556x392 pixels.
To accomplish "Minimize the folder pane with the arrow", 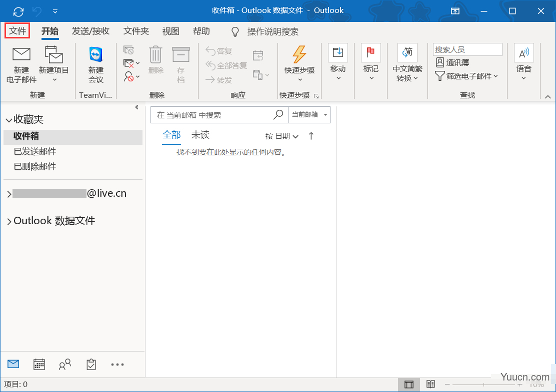I will (x=136, y=107).
